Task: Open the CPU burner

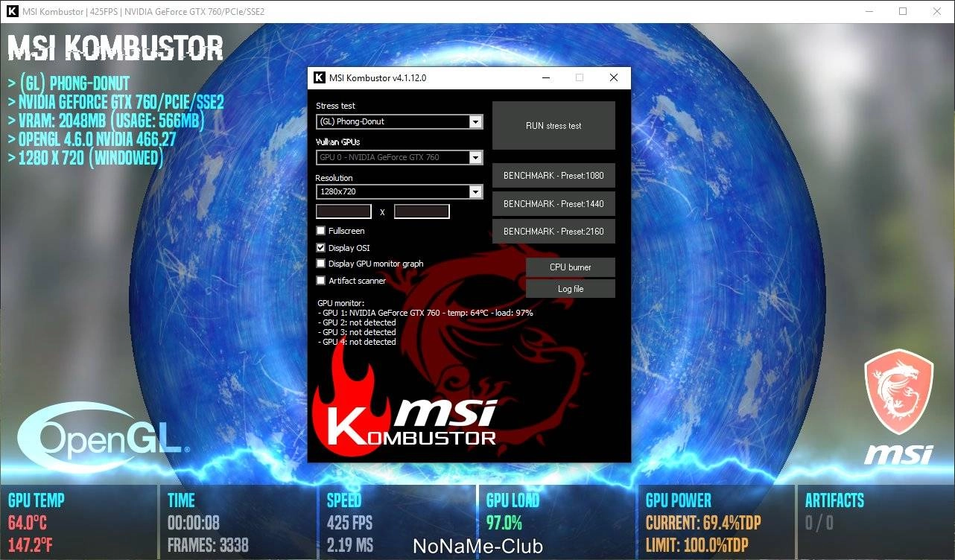Action: (571, 267)
